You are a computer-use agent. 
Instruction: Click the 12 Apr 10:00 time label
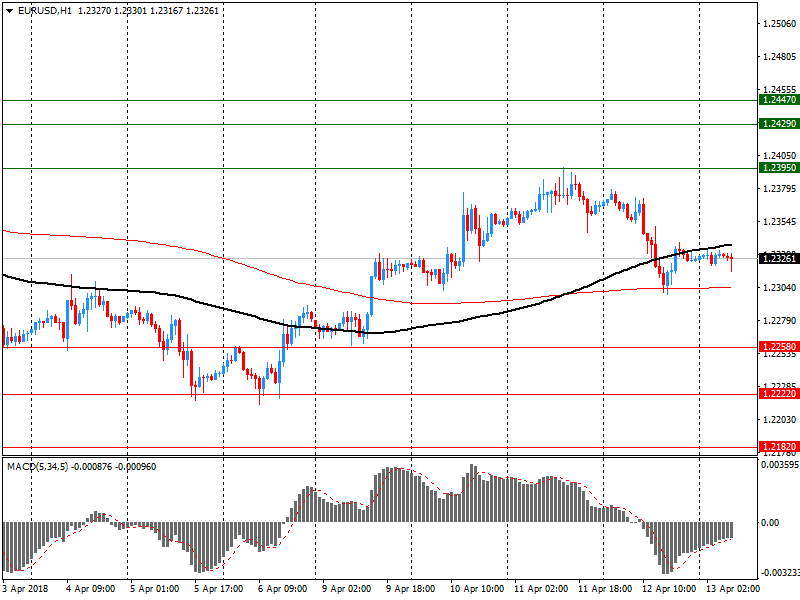click(x=669, y=589)
